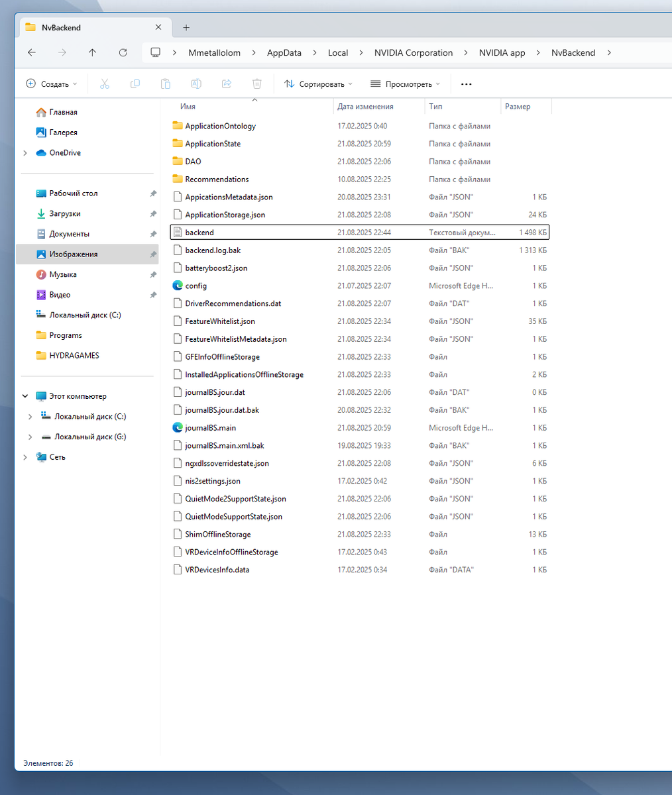Click the Share toolbar icon
The image size is (672, 795).
coord(227,84)
